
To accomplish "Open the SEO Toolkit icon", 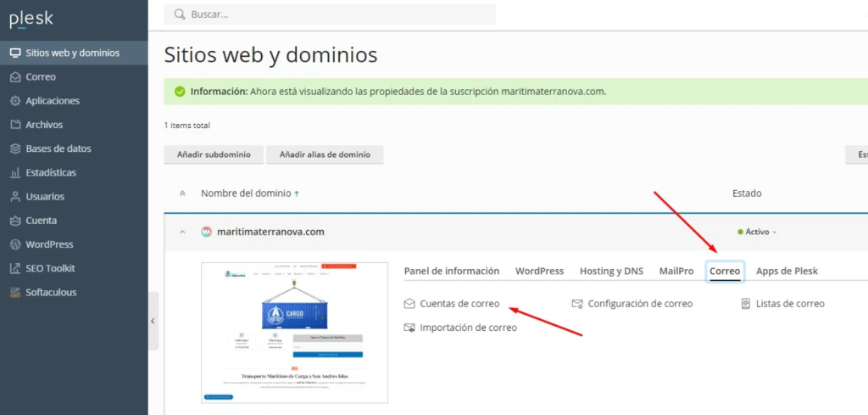I will [15, 268].
